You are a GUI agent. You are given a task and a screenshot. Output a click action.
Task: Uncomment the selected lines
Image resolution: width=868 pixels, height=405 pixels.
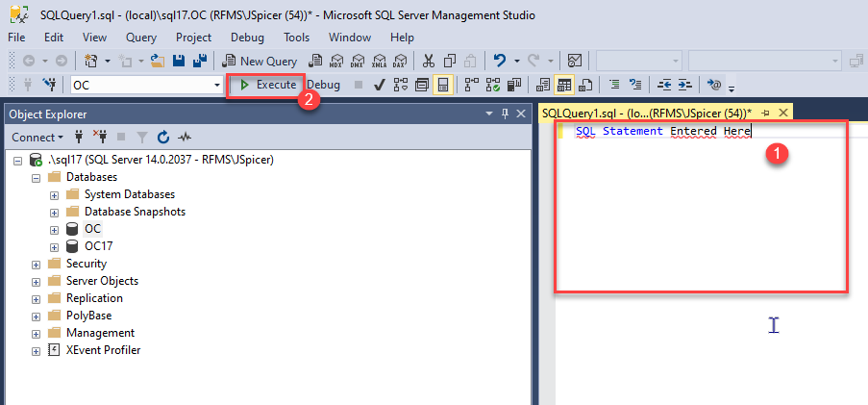click(635, 85)
